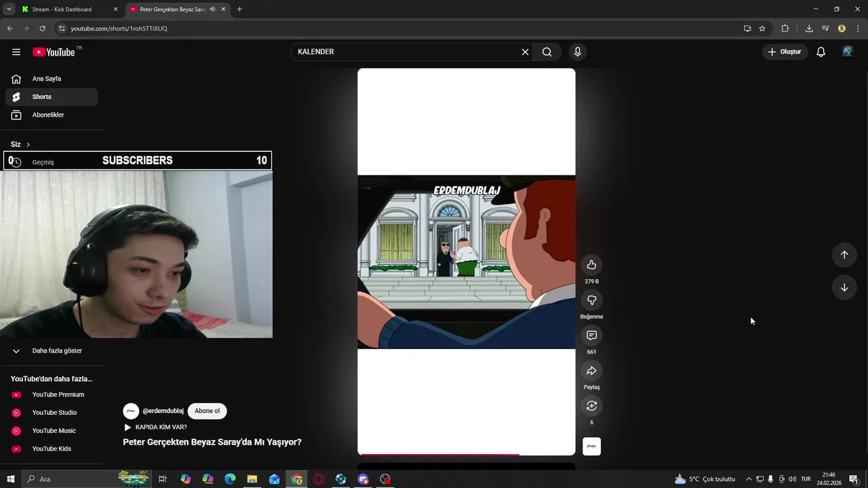The image size is (868, 488).
Task: Open the volume control in system tray
Action: (x=792, y=479)
